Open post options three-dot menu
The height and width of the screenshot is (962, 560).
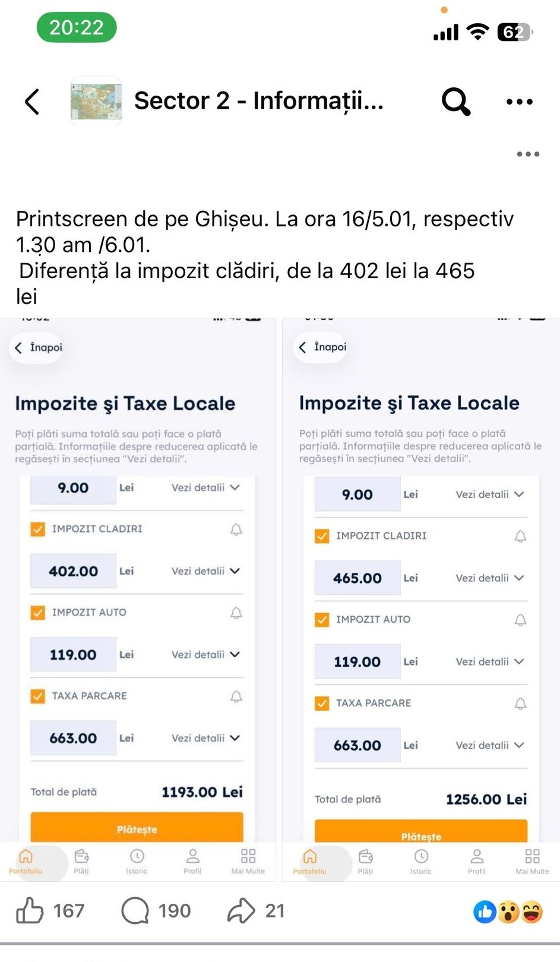[527, 154]
